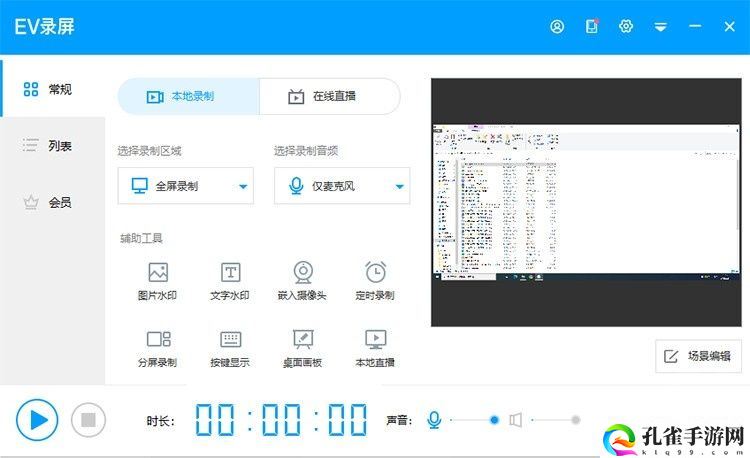This screenshot has width=750, height=458.
Task: Enable the 按键显示 keystroke display tool
Action: point(230,347)
